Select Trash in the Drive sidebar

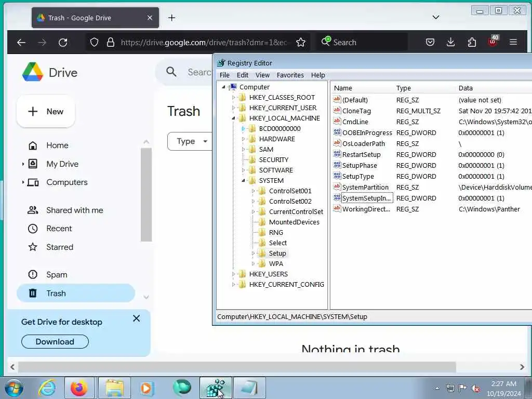[76, 293]
